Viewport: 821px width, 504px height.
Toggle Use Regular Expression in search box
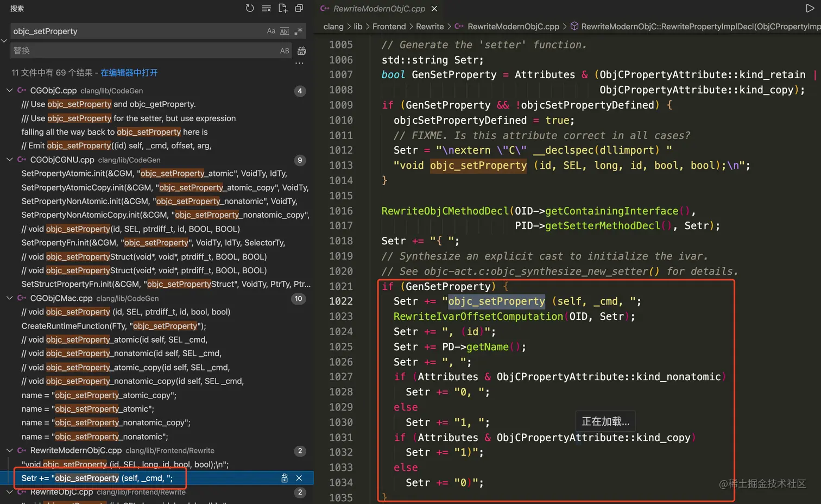(x=298, y=31)
